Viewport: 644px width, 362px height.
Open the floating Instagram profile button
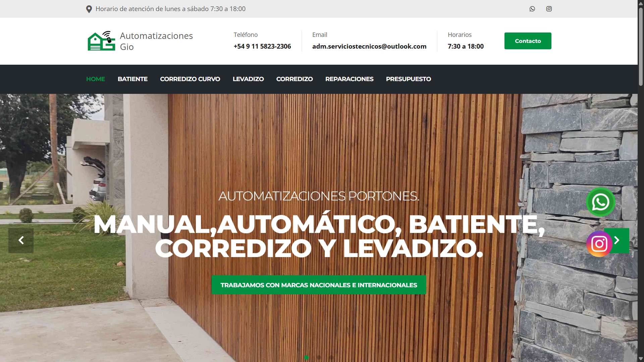pyautogui.click(x=599, y=244)
